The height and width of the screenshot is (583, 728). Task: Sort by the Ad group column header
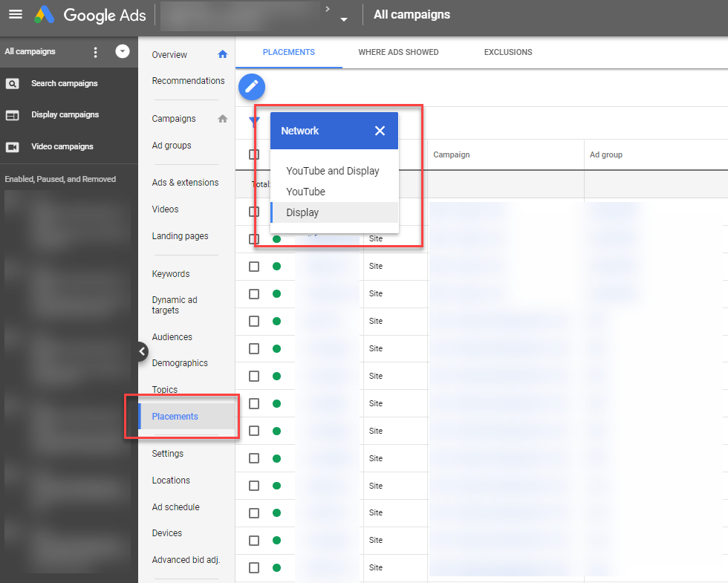[x=606, y=154]
